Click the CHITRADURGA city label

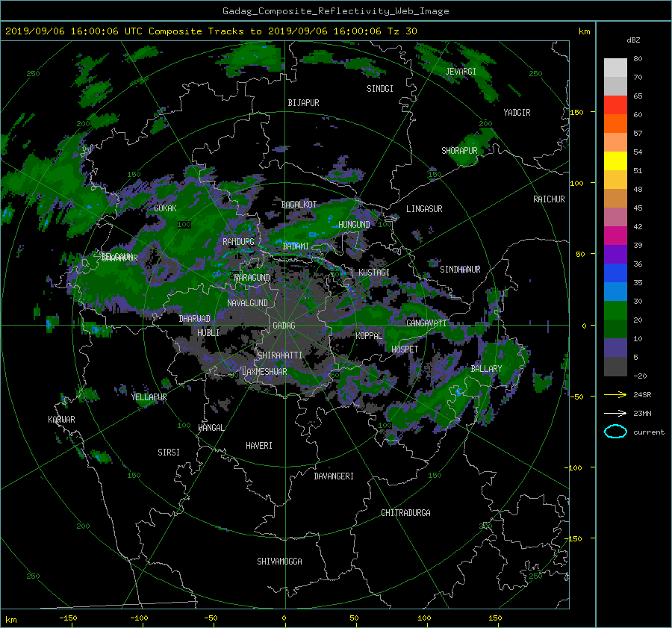405,513
